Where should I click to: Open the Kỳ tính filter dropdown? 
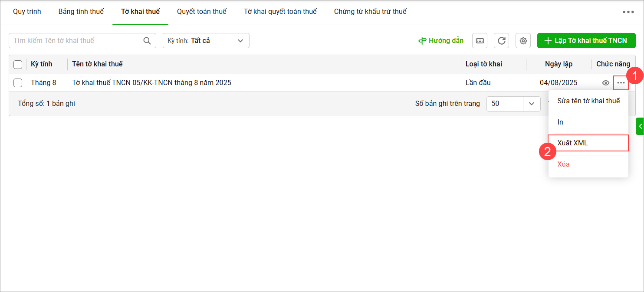(240, 41)
